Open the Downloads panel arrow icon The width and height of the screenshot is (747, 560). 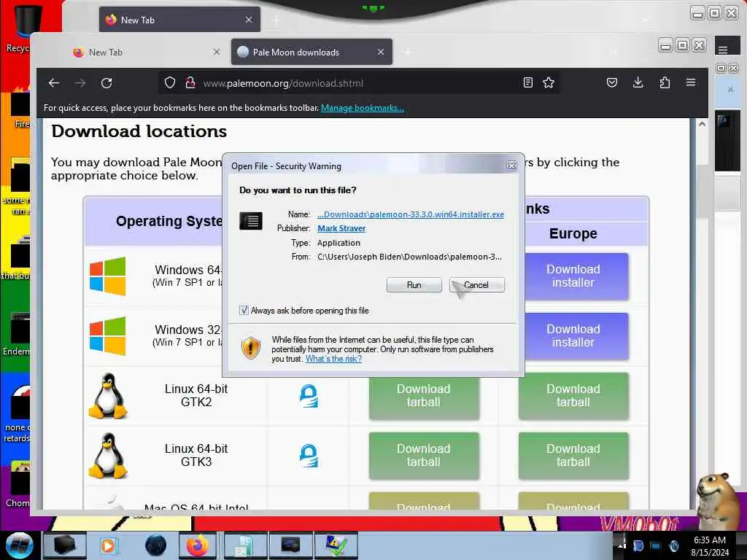tap(638, 83)
